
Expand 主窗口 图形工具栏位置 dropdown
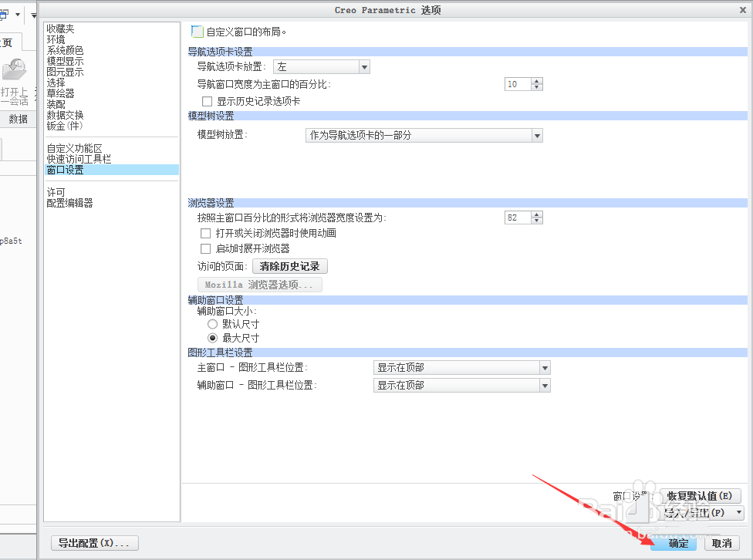pos(462,368)
